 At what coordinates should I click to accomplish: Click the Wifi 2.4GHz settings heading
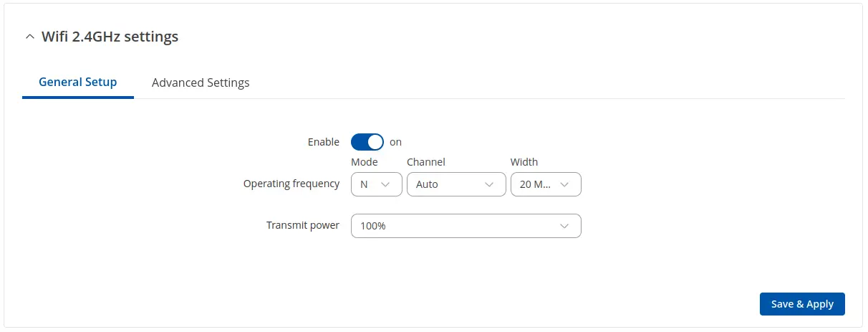(x=110, y=37)
